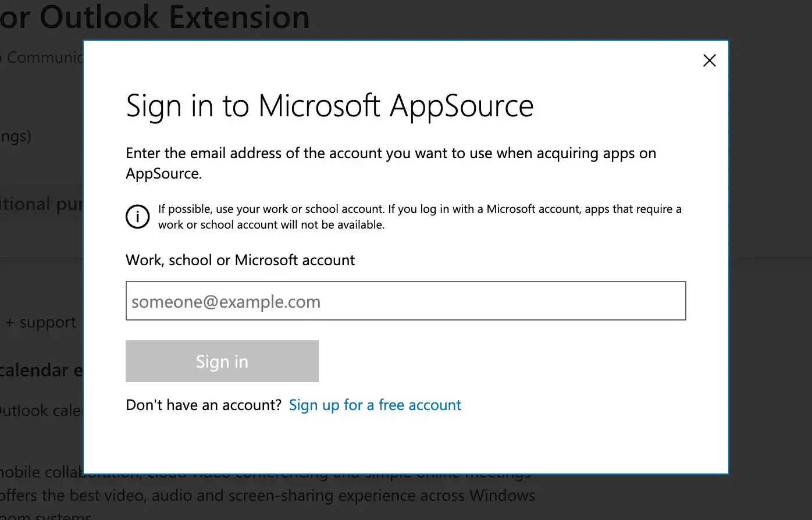Select the Work, school or Microsoft account label

(240, 260)
